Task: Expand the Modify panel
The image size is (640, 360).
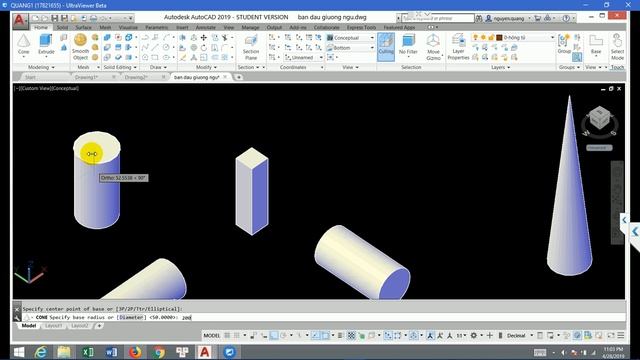Action: 206,67
